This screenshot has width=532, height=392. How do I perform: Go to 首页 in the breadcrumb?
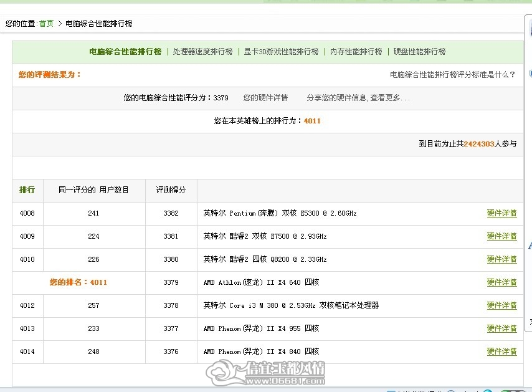[47, 24]
